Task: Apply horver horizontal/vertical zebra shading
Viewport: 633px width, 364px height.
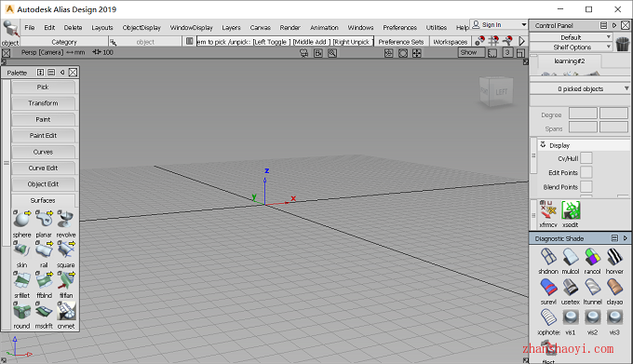Action: click(x=614, y=257)
